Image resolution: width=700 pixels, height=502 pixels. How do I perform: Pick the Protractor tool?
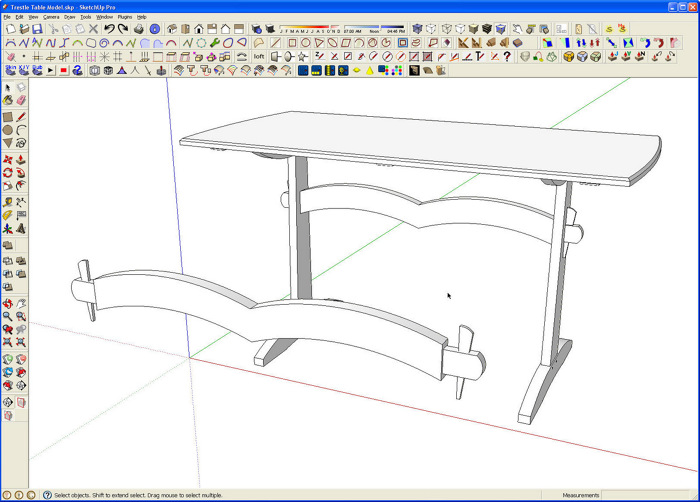click(x=8, y=215)
